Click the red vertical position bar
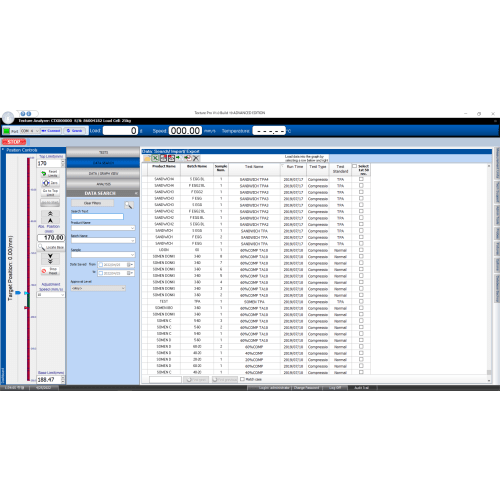Screen dimensions: 500x500 pyautogui.click(x=28, y=269)
